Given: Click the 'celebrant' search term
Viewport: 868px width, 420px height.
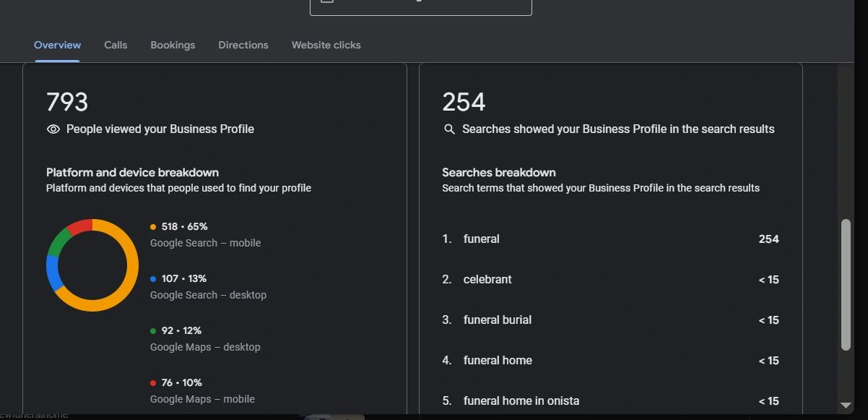Looking at the screenshot, I should tap(487, 280).
